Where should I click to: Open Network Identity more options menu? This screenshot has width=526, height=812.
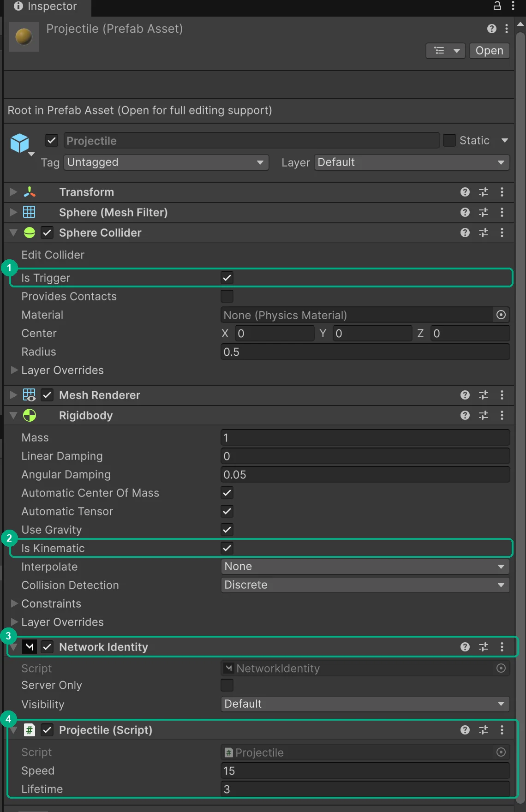click(502, 647)
